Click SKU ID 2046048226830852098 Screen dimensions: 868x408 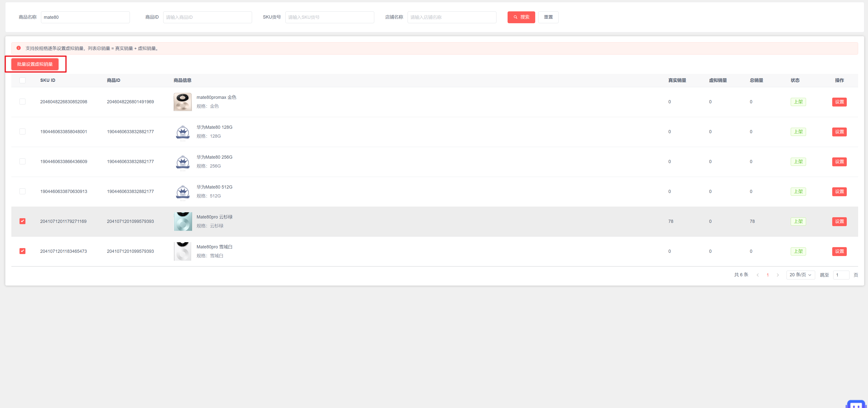pyautogui.click(x=64, y=102)
